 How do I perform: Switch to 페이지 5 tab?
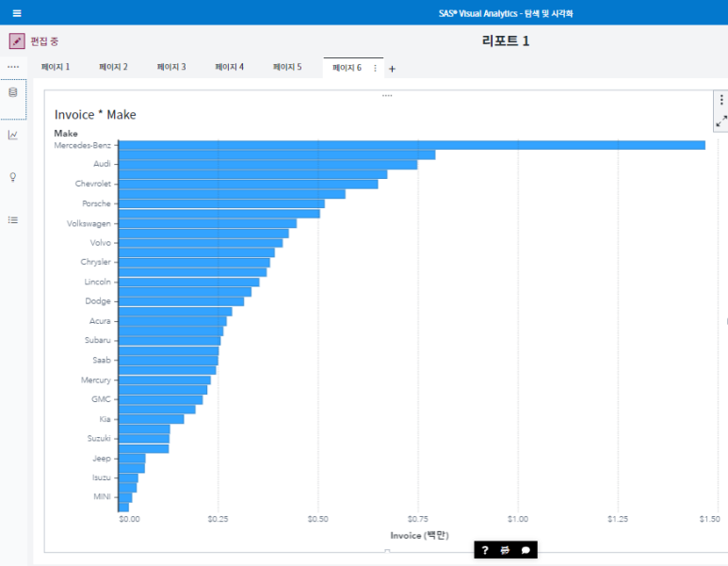tap(287, 67)
